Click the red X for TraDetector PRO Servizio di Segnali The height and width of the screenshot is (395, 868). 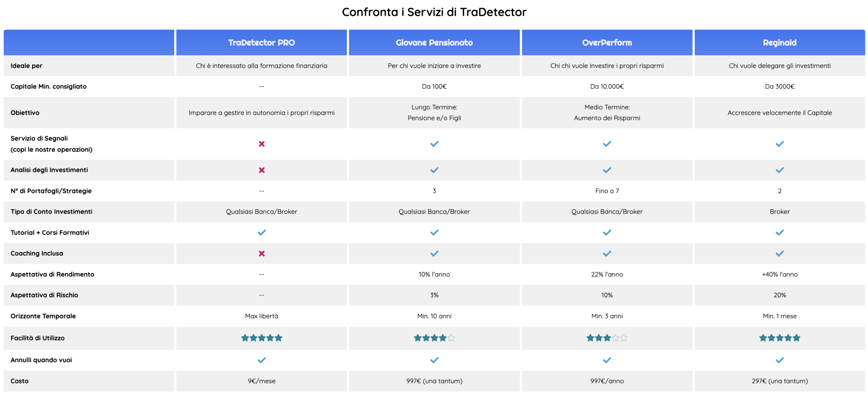261,144
